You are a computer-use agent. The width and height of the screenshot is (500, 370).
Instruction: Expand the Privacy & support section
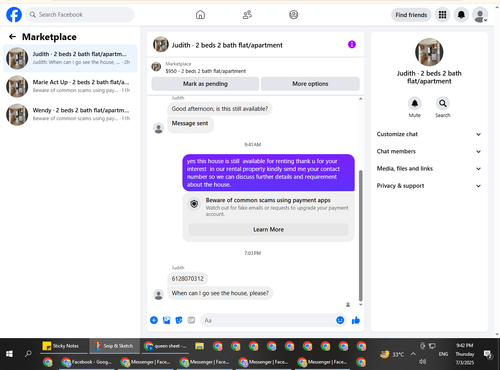429,186
